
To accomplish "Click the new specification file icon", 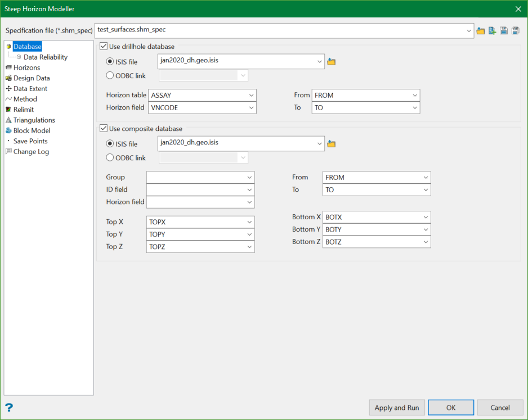I will pos(492,31).
